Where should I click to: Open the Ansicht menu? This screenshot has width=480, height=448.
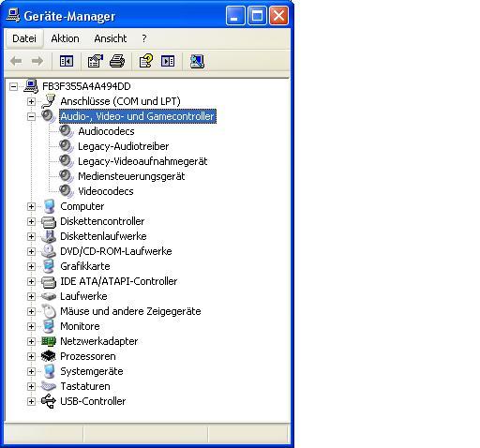(111, 38)
